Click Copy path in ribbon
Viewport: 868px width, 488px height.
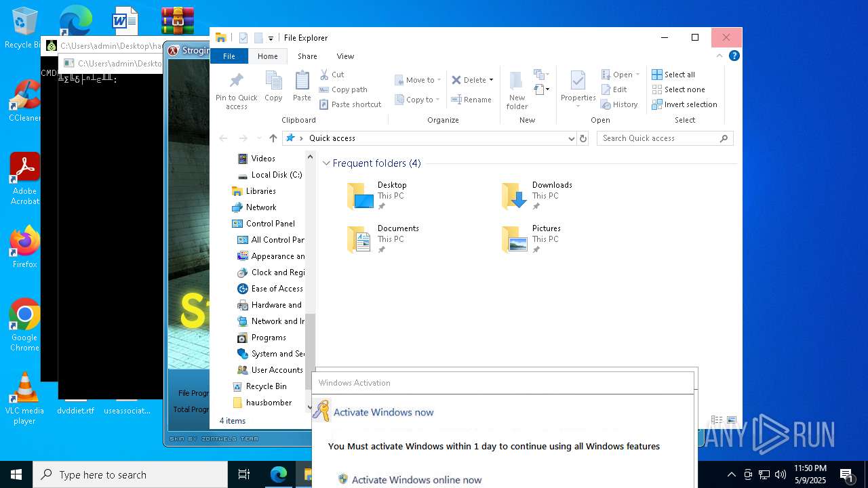pyautogui.click(x=343, y=89)
